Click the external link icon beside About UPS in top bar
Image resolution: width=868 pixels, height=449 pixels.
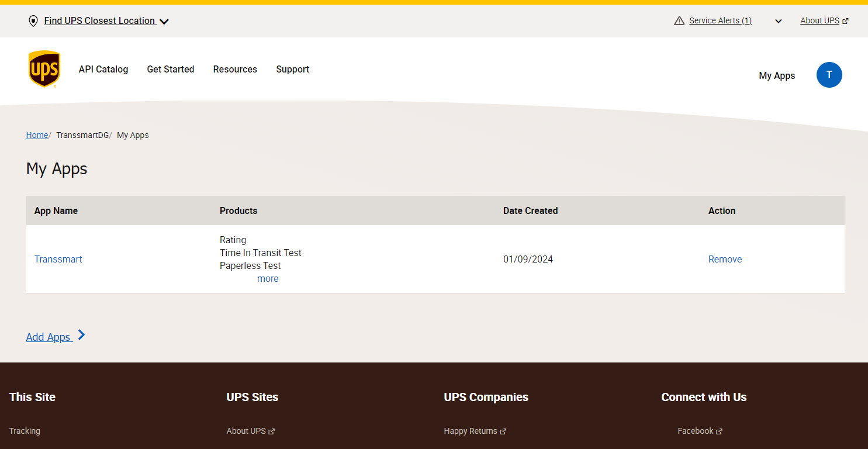[846, 21]
